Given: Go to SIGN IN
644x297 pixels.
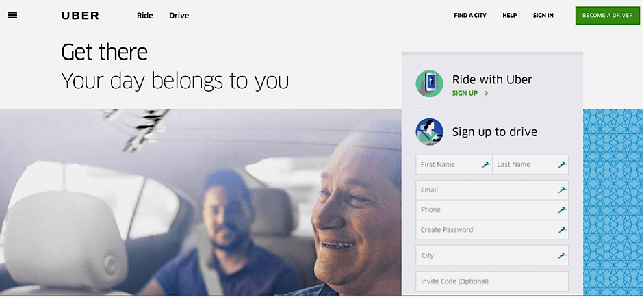Looking at the screenshot, I should 543,15.
